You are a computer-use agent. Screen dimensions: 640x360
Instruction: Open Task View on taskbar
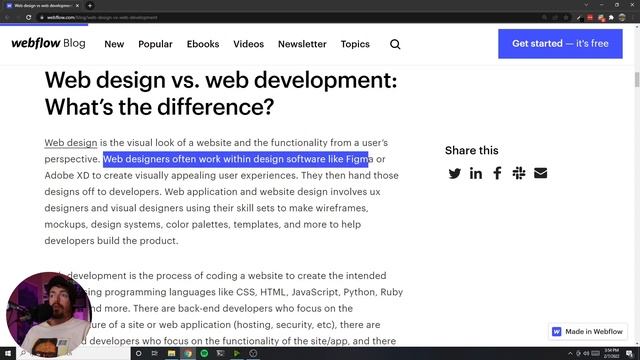pyautogui.click(x=155, y=353)
